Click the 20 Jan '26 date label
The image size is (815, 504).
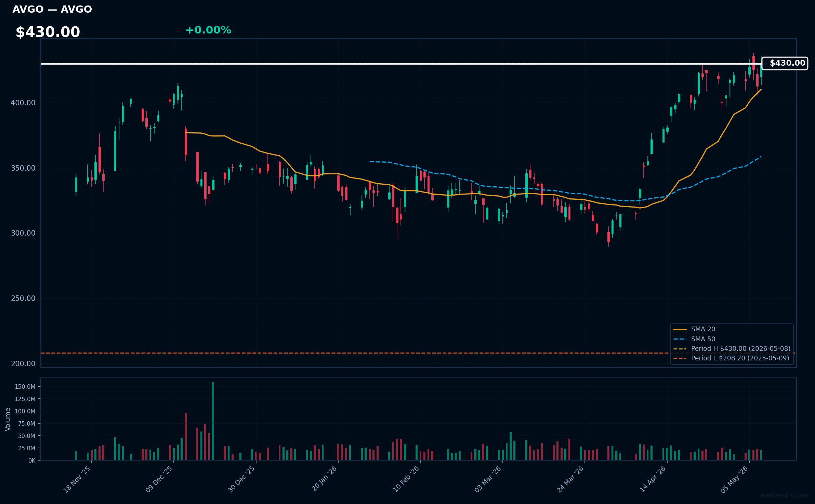(324, 479)
